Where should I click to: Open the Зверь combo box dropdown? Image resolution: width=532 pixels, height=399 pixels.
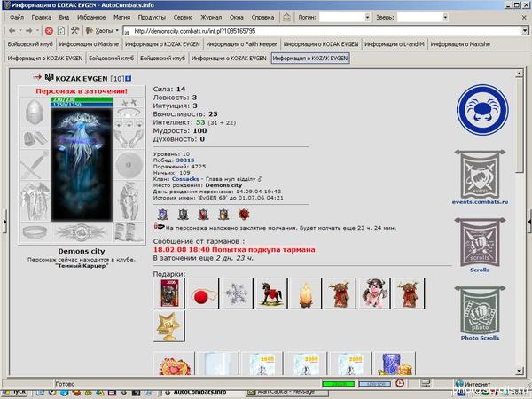click(x=445, y=17)
